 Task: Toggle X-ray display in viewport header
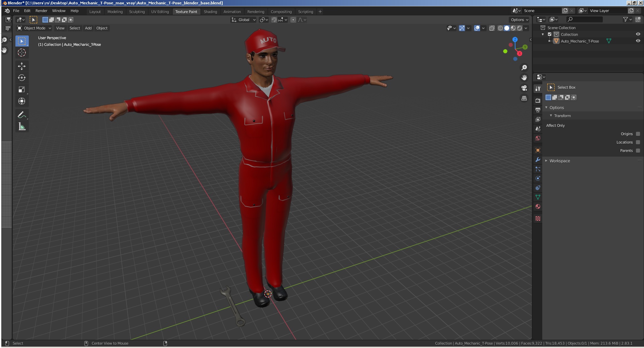coord(492,28)
